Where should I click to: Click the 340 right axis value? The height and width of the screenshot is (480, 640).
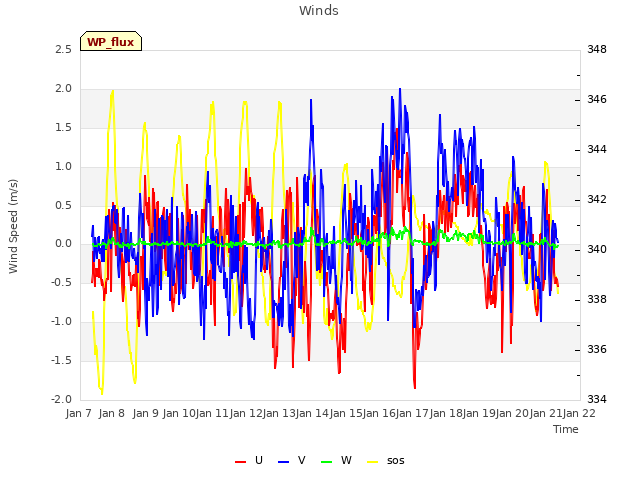click(597, 249)
